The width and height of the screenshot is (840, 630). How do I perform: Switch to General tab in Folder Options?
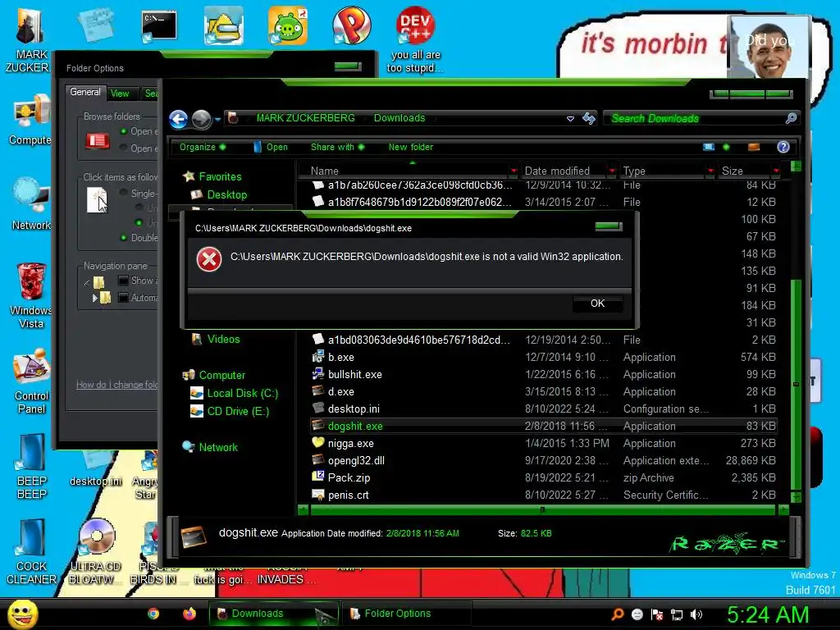(x=85, y=92)
